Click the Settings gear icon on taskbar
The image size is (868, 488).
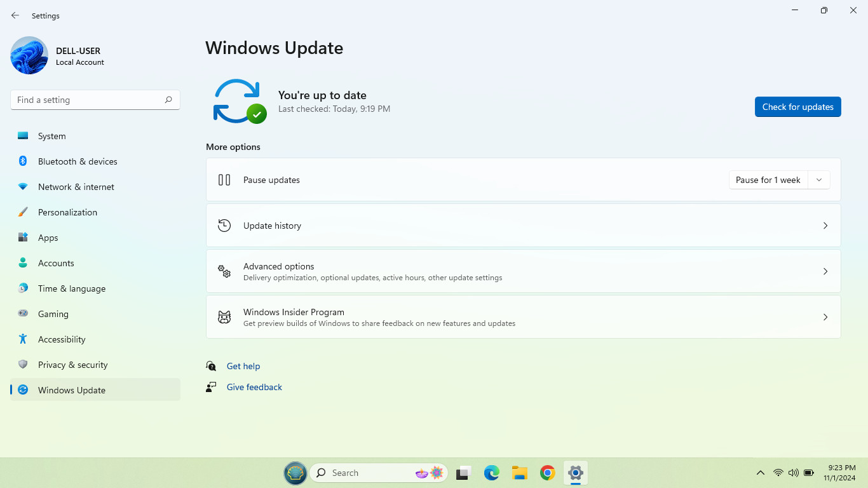point(576,473)
